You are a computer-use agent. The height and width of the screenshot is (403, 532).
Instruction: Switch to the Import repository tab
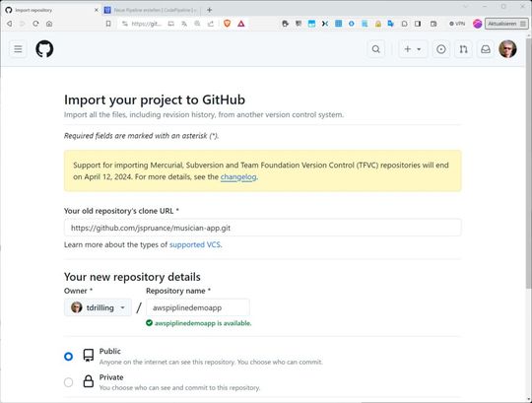click(x=51, y=10)
